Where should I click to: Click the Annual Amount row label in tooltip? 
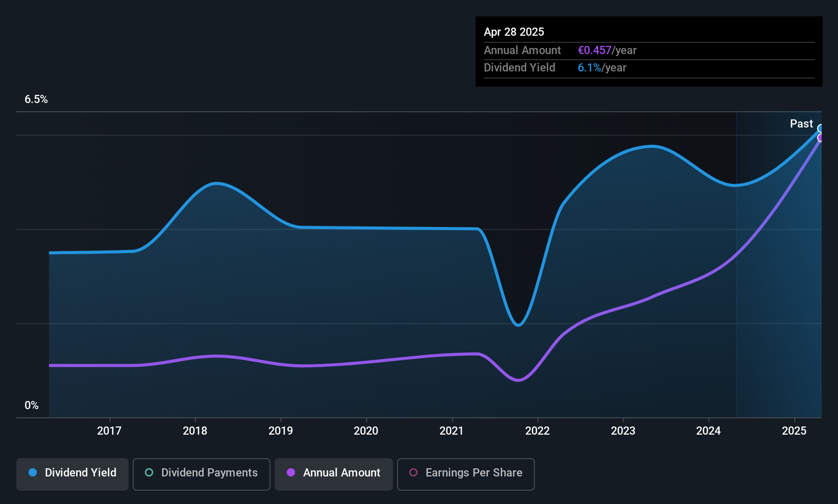click(x=522, y=50)
